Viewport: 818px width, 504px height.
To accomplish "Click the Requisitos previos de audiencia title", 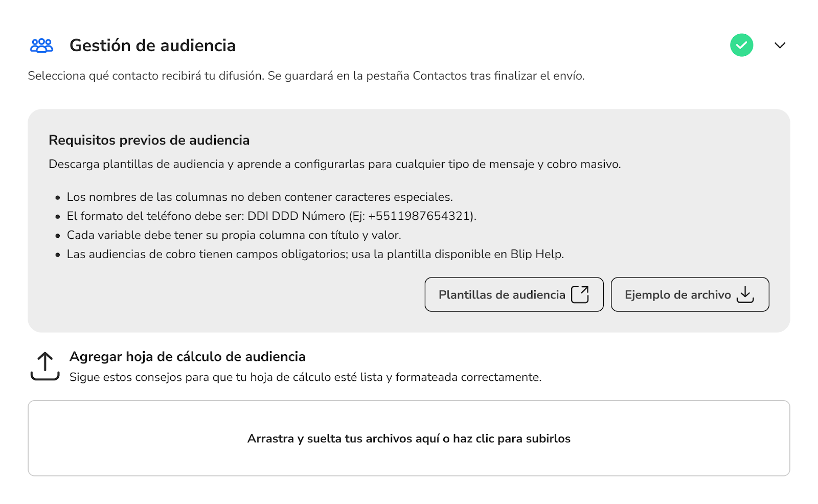I will [x=149, y=140].
